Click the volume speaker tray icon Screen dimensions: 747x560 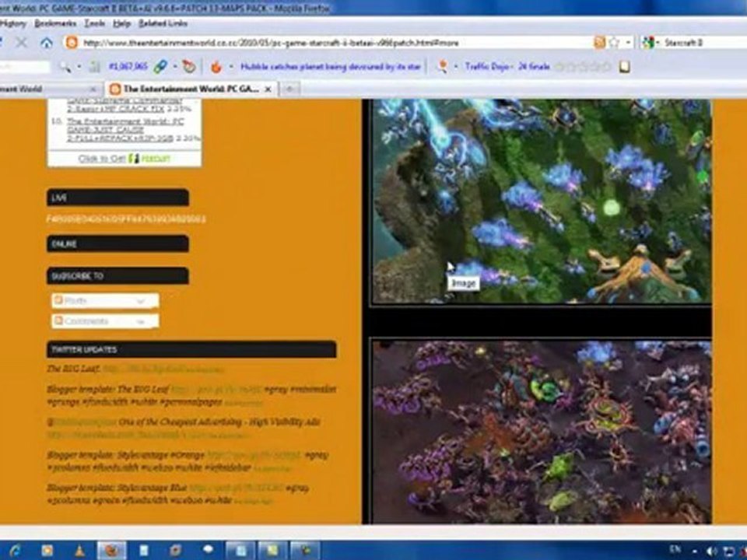pos(711,551)
